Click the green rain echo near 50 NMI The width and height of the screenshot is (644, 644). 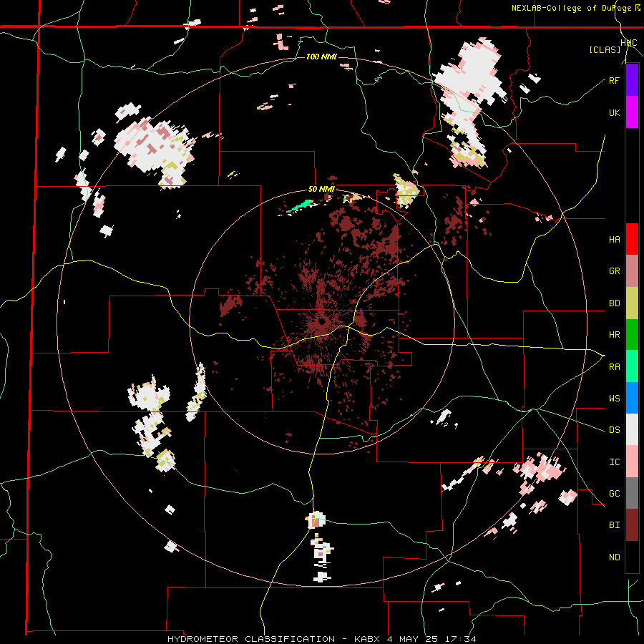(x=300, y=206)
